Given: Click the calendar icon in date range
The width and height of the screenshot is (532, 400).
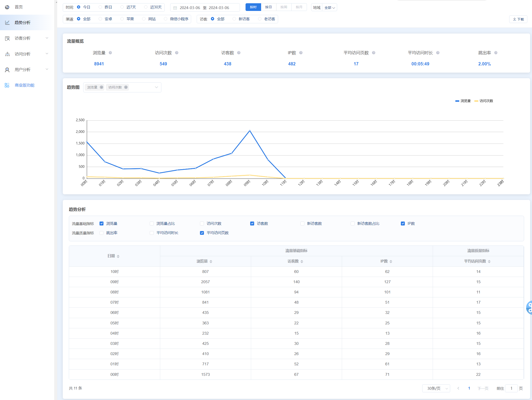Looking at the screenshot, I should pyautogui.click(x=175, y=8).
